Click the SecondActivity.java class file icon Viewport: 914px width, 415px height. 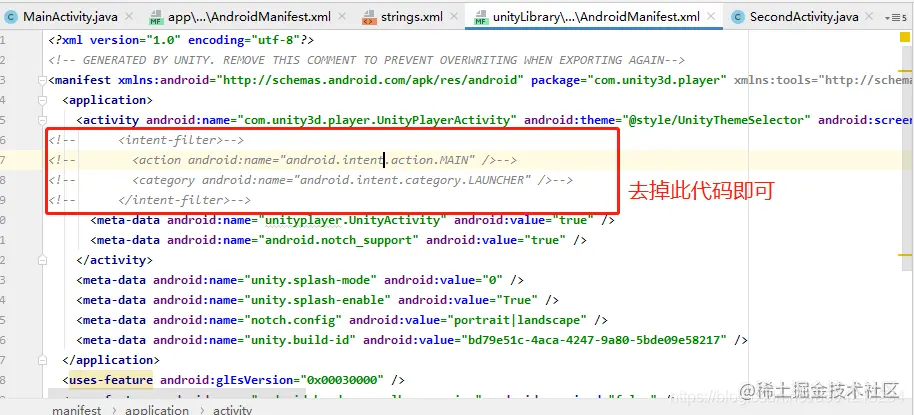(738, 17)
